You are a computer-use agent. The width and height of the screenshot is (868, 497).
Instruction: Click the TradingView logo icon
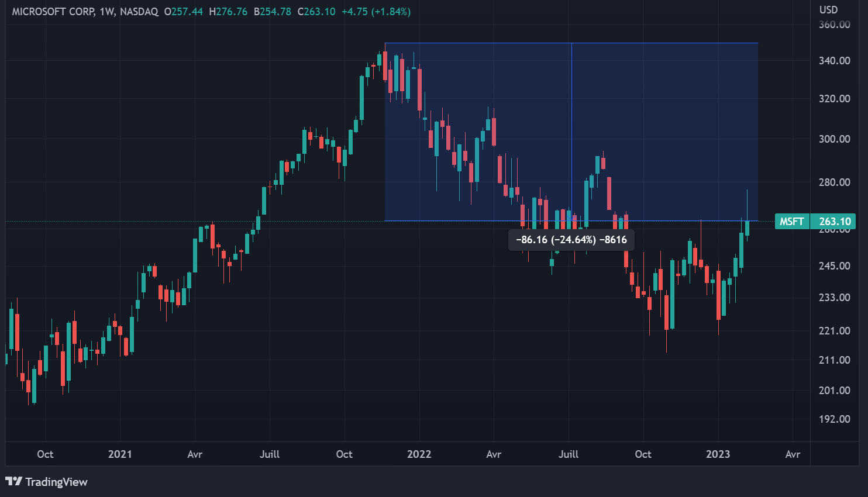pos(13,482)
